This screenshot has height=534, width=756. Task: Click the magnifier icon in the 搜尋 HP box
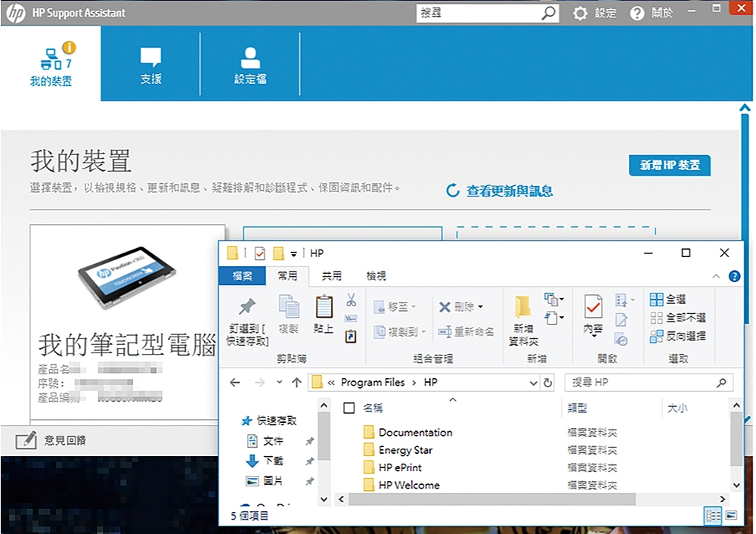pyautogui.click(x=721, y=383)
